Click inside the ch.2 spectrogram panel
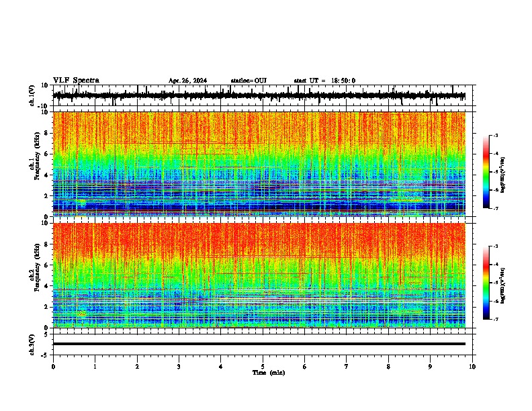 [x=259, y=275]
